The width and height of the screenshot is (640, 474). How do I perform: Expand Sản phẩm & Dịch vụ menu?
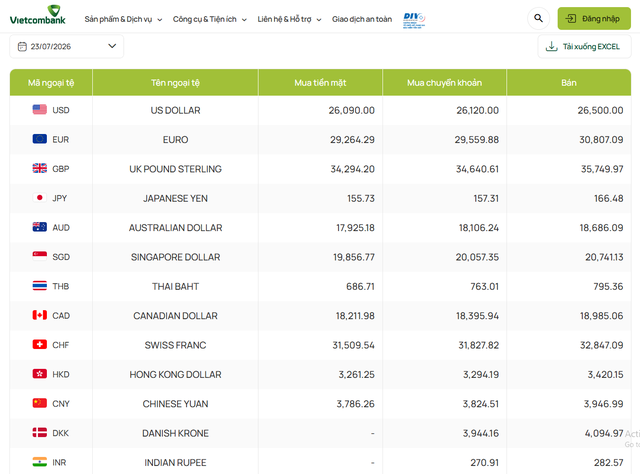123,19
